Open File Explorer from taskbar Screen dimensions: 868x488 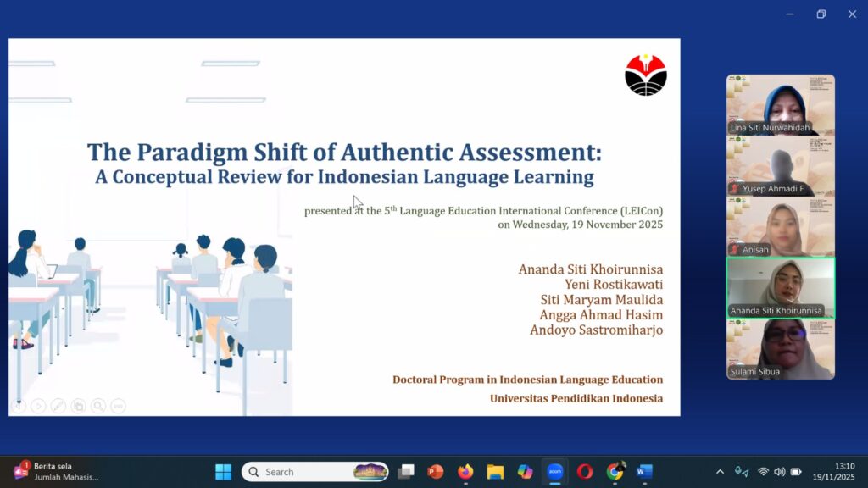point(495,472)
